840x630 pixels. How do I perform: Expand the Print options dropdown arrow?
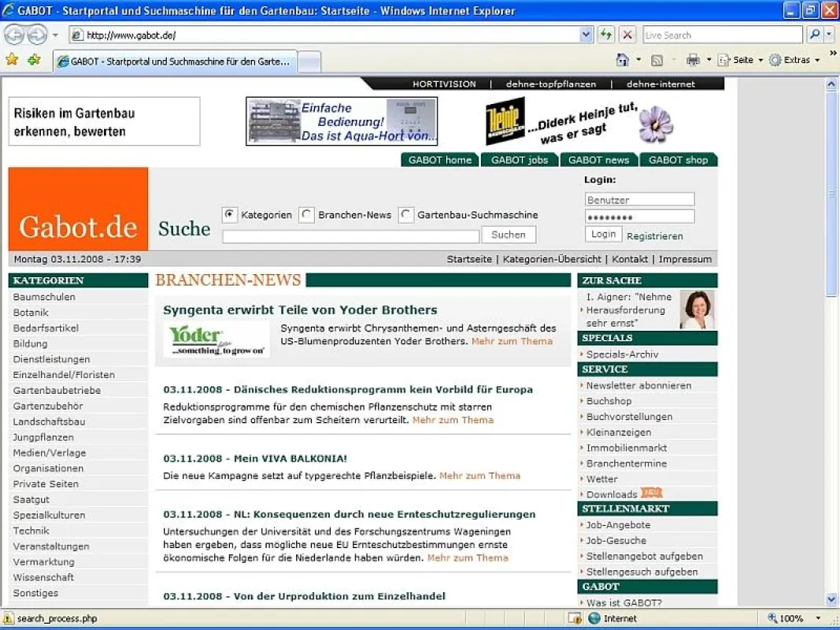click(x=709, y=60)
